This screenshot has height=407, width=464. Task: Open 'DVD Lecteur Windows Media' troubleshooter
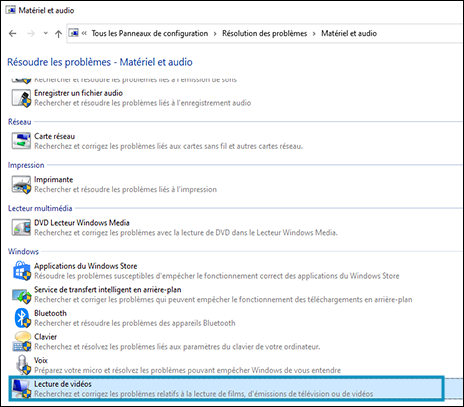tap(82, 223)
